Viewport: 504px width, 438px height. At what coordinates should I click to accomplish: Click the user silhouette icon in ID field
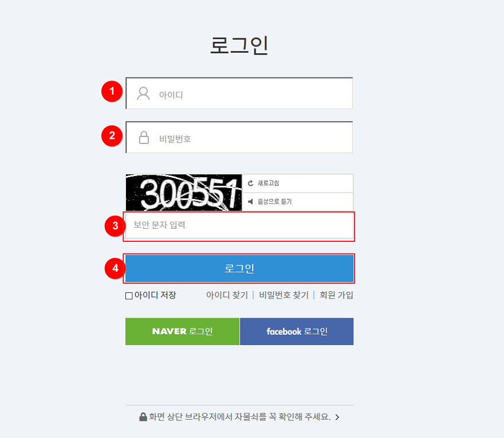(x=143, y=93)
